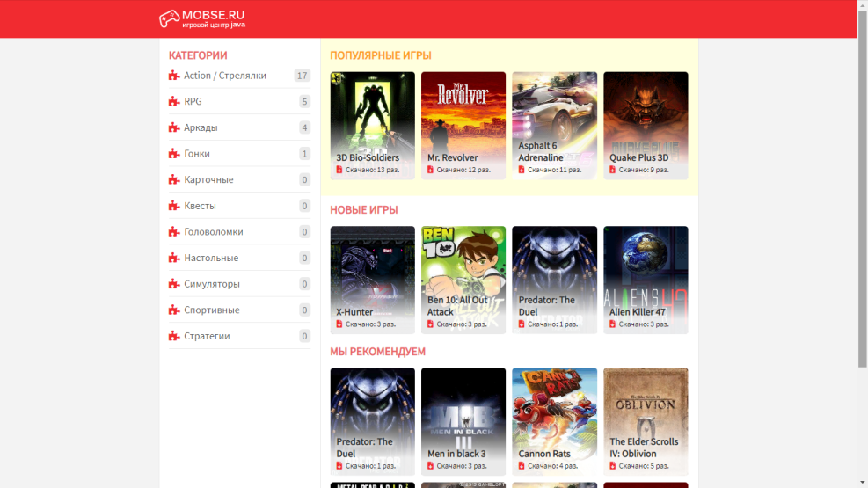Click puzzle icon next to RPG category

point(174,102)
